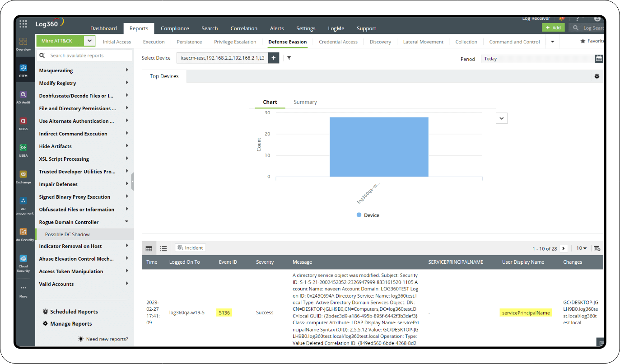Click the green Add button
Image resolution: width=620 pixels, height=364 pixels.
coord(553,28)
